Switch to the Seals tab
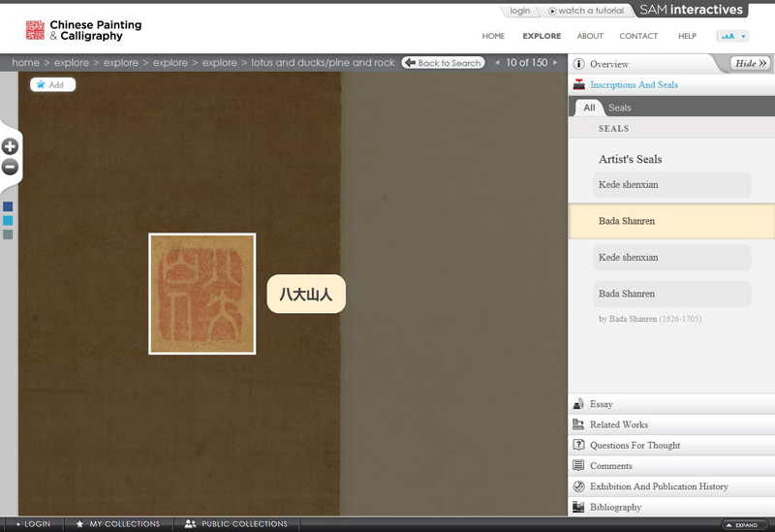This screenshot has height=532, width=775. click(x=620, y=108)
